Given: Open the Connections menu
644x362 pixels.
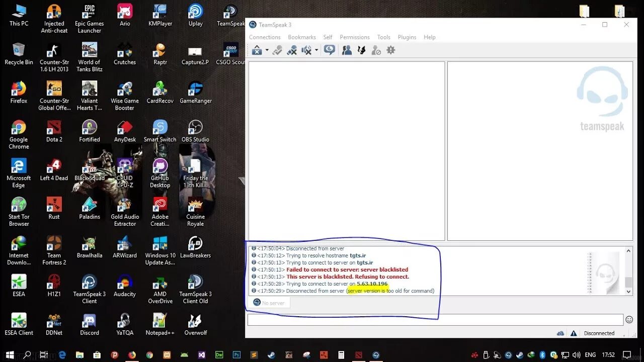Looking at the screenshot, I should coord(265,37).
